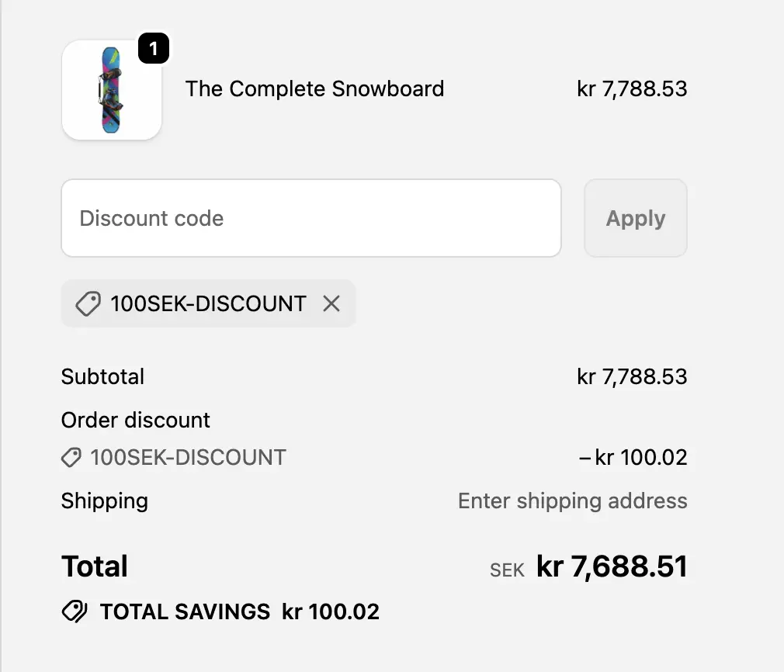Click the double-tag icon next to TOTAL SAVINGS

74,611
